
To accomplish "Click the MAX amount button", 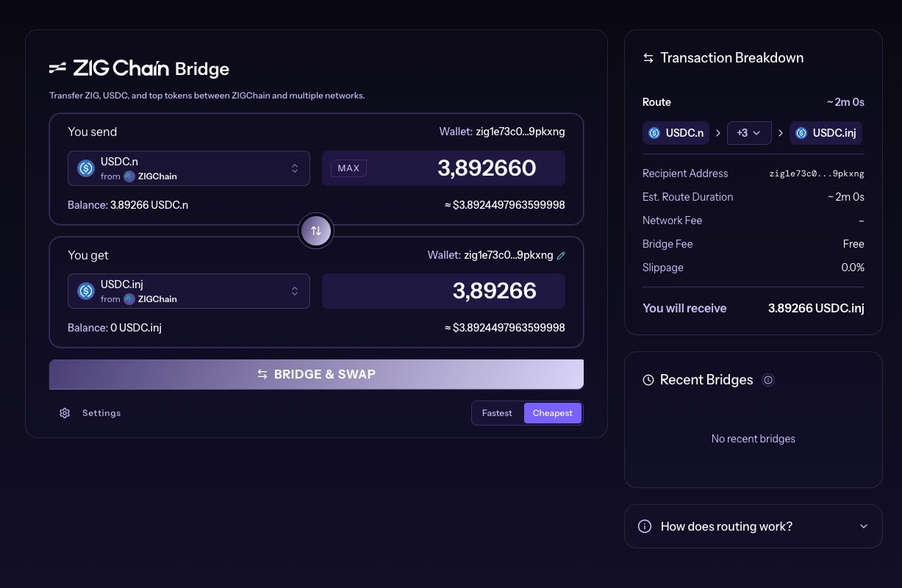I will [x=348, y=168].
